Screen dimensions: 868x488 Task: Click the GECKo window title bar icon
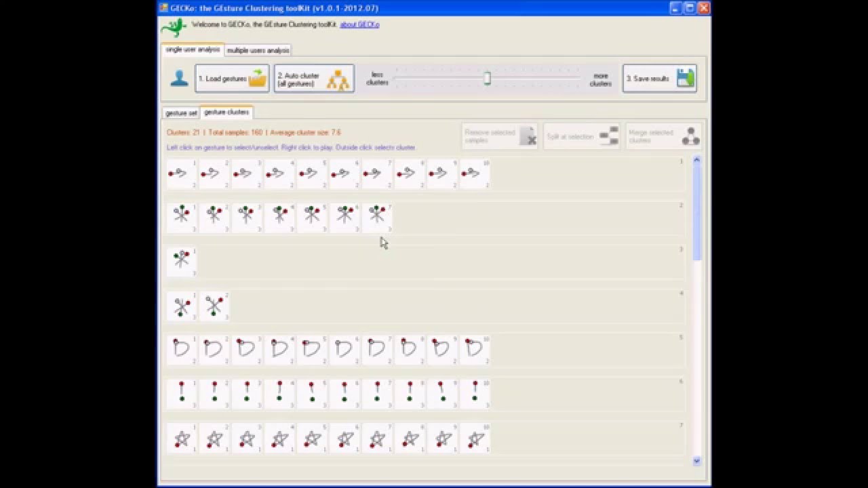(163, 8)
